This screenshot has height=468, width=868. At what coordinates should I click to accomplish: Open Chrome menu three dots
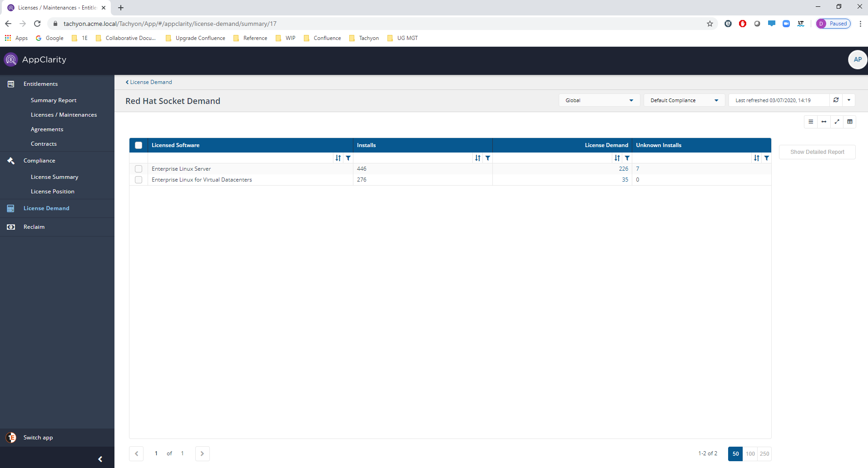coord(860,24)
